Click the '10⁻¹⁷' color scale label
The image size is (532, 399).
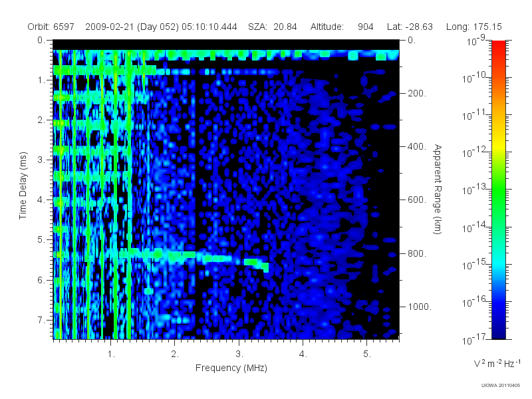click(474, 339)
